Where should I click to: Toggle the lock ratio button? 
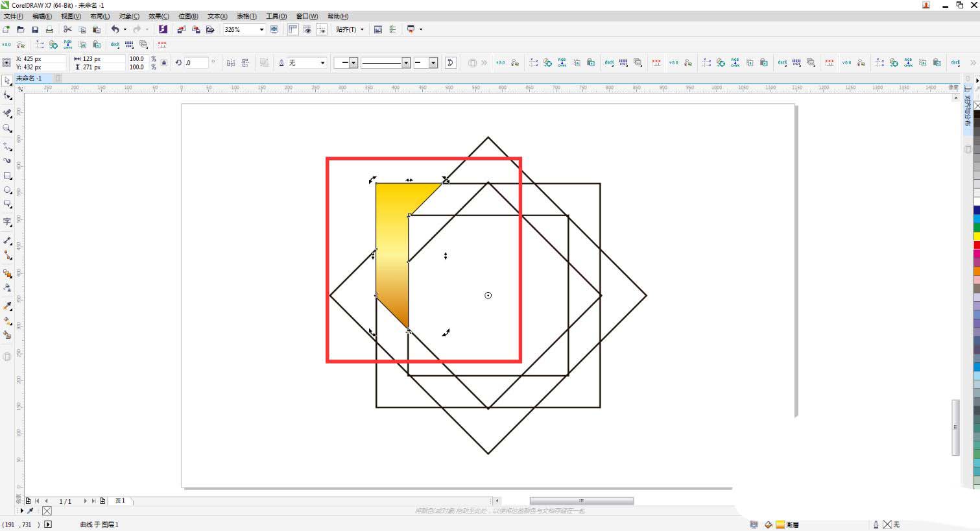coord(163,63)
